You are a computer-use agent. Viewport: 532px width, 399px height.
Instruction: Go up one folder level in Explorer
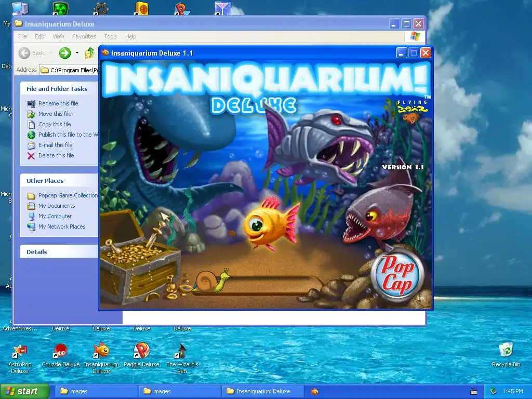(x=90, y=53)
